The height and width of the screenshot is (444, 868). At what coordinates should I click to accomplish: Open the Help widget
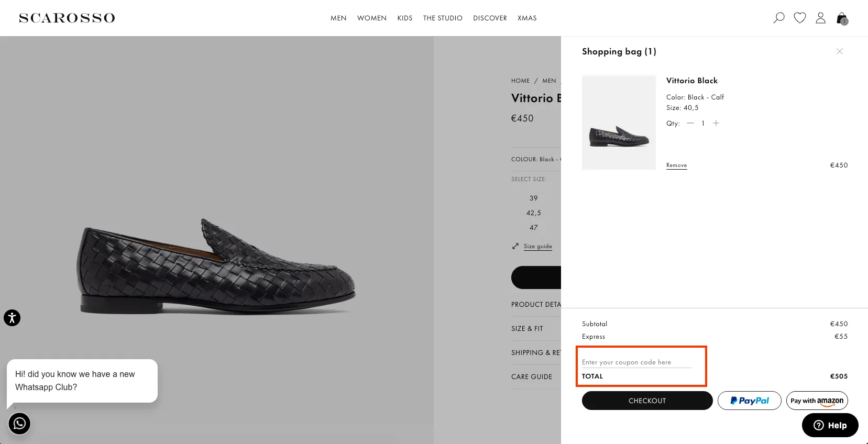pyautogui.click(x=830, y=425)
